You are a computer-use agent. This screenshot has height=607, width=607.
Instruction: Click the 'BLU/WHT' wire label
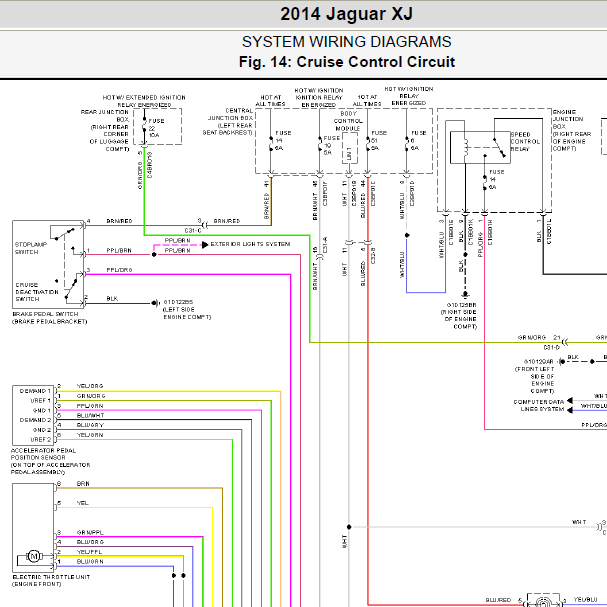(x=90, y=415)
